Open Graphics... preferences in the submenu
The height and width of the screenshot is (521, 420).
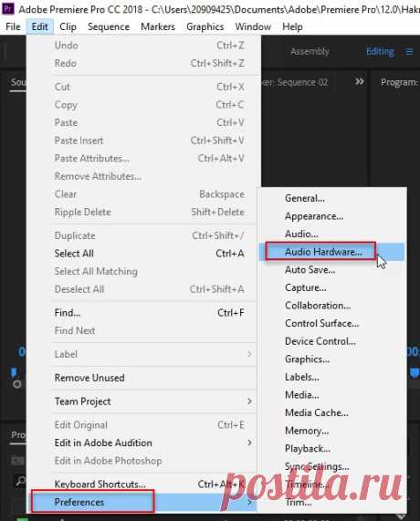click(x=331, y=359)
